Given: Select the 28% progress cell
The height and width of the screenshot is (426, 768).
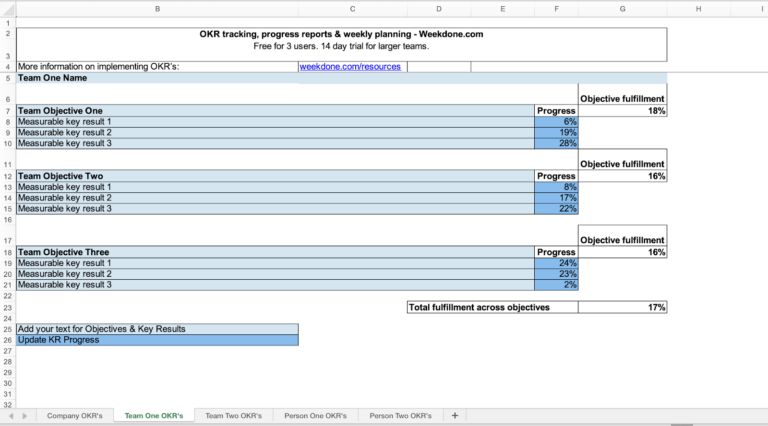Looking at the screenshot, I should [556, 143].
